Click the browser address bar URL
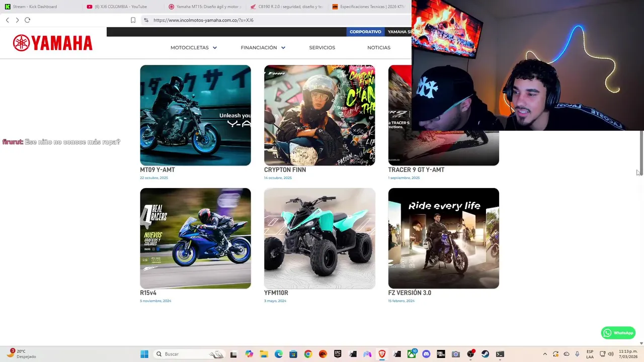The width and height of the screenshot is (644, 362). [x=203, y=20]
